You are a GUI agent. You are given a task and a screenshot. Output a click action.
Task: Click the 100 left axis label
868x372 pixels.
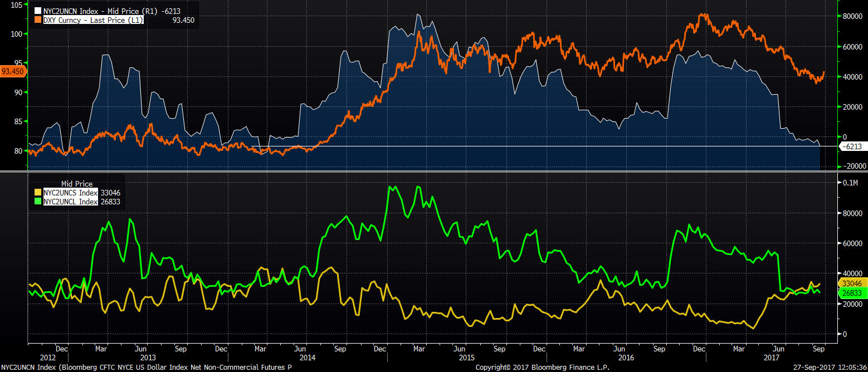pos(17,34)
